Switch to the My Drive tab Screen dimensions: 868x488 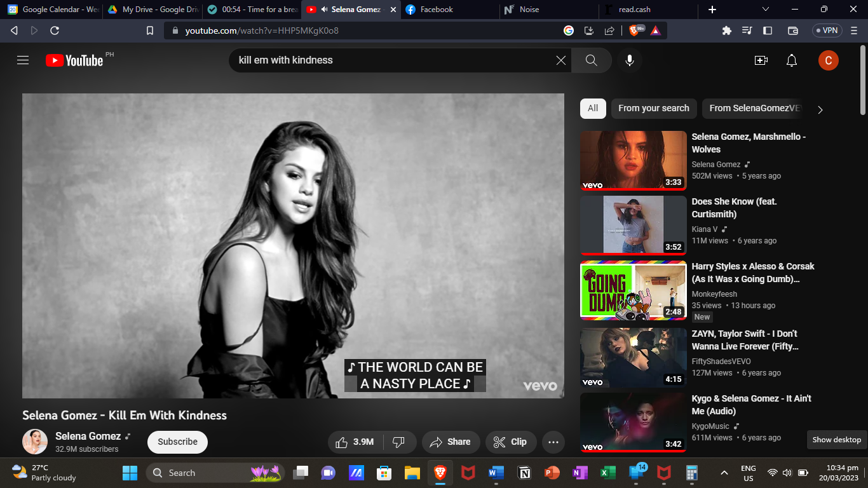click(x=153, y=10)
